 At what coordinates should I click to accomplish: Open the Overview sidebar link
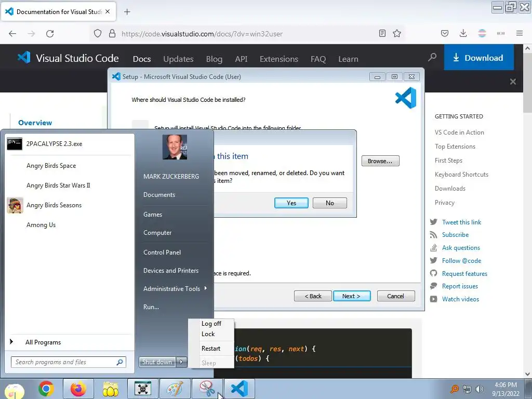[35, 123]
